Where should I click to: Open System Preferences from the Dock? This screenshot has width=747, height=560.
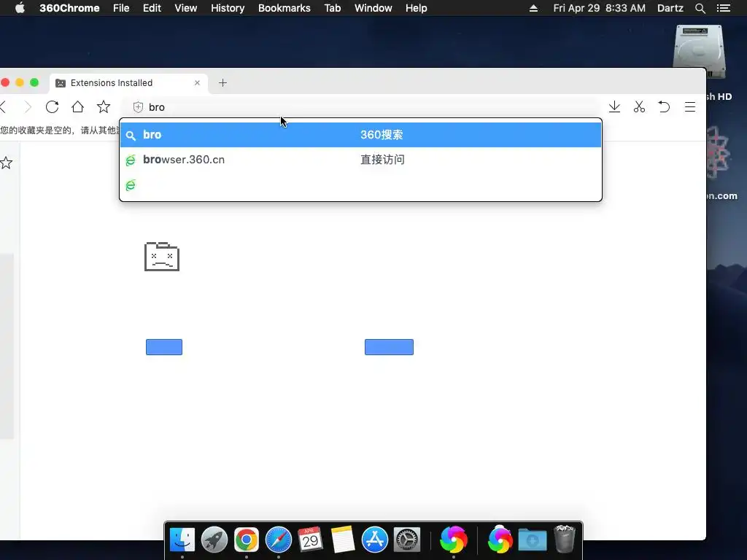tap(407, 540)
